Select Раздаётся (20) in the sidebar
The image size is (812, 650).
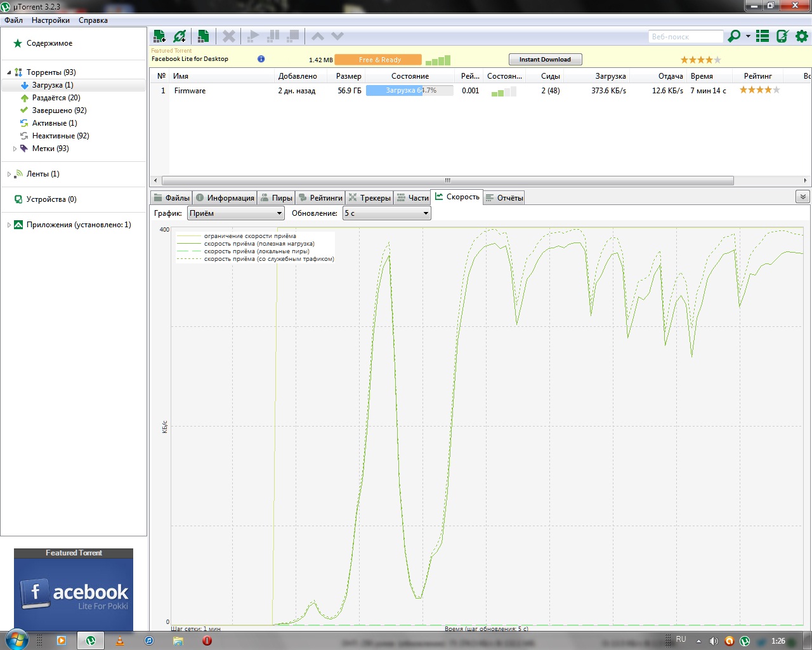click(x=56, y=98)
